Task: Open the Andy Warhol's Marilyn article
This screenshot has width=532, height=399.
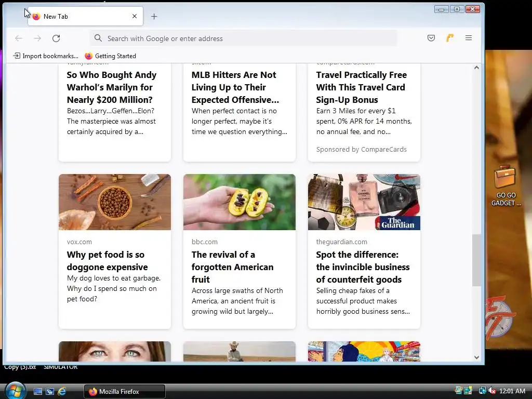Action: pyautogui.click(x=112, y=87)
